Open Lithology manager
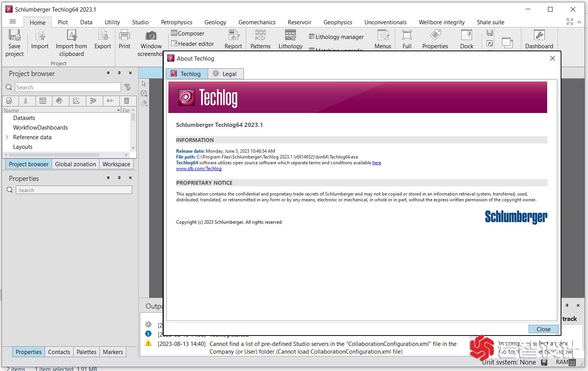Screen dimensions: 588x371 [336, 37]
